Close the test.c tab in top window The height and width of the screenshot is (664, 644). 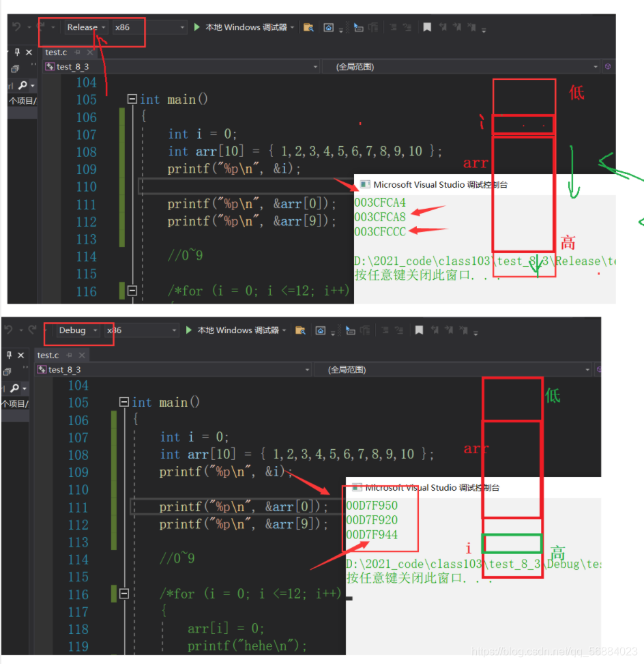[90, 52]
